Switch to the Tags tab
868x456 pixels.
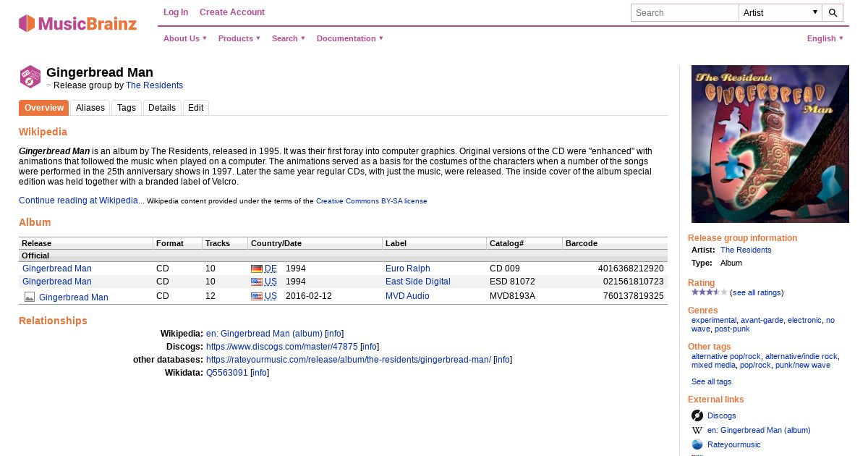(x=127, y=108)
